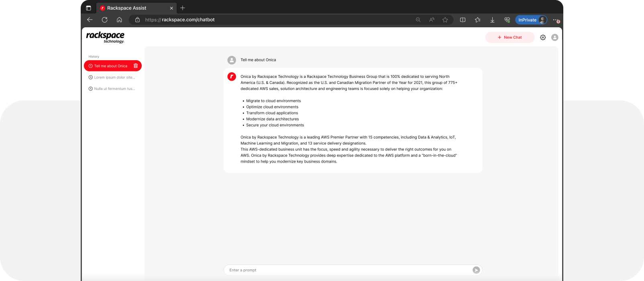Open the InPrivate profile menu
644x281 pixels.
coord(531,20)
